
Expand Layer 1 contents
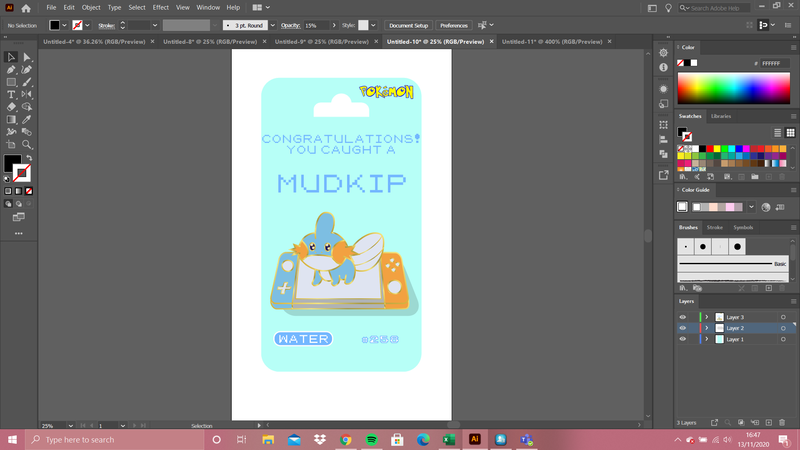(707, 339)
